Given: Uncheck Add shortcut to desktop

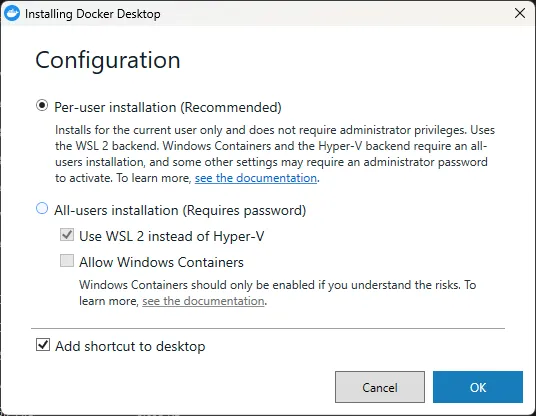Looking at the screenshot, I should (x=43, y=345).
